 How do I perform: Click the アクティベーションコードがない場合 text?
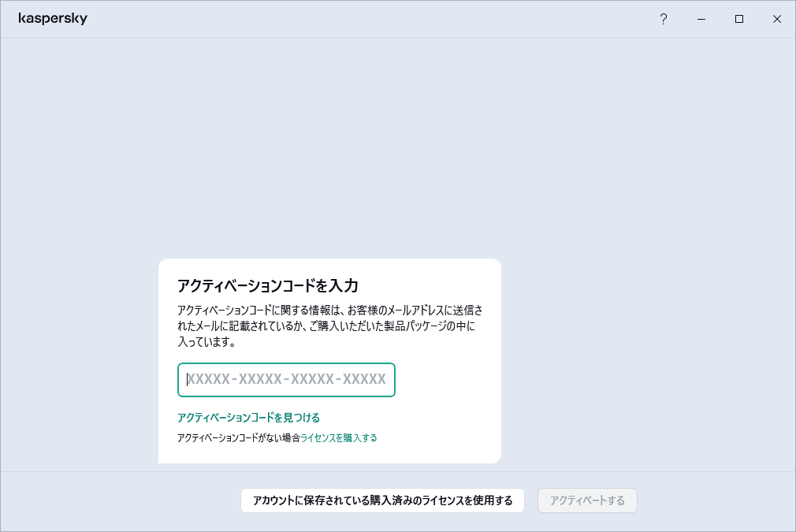pos(238,437)
